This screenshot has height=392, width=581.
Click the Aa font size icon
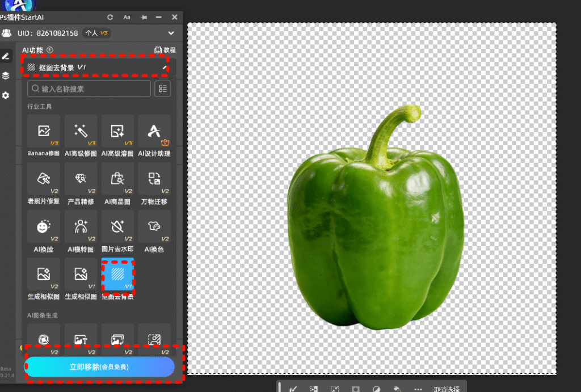pos(127,18)
